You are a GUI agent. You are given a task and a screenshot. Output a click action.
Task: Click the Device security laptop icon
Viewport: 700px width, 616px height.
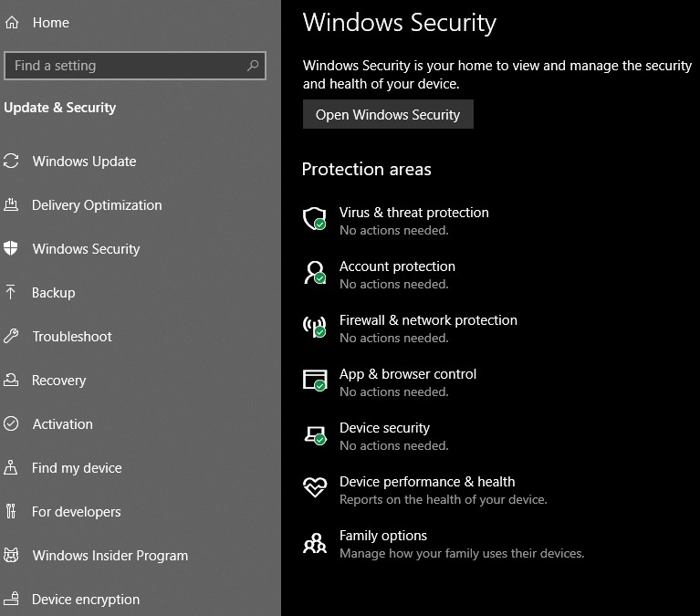pos(314,434)
